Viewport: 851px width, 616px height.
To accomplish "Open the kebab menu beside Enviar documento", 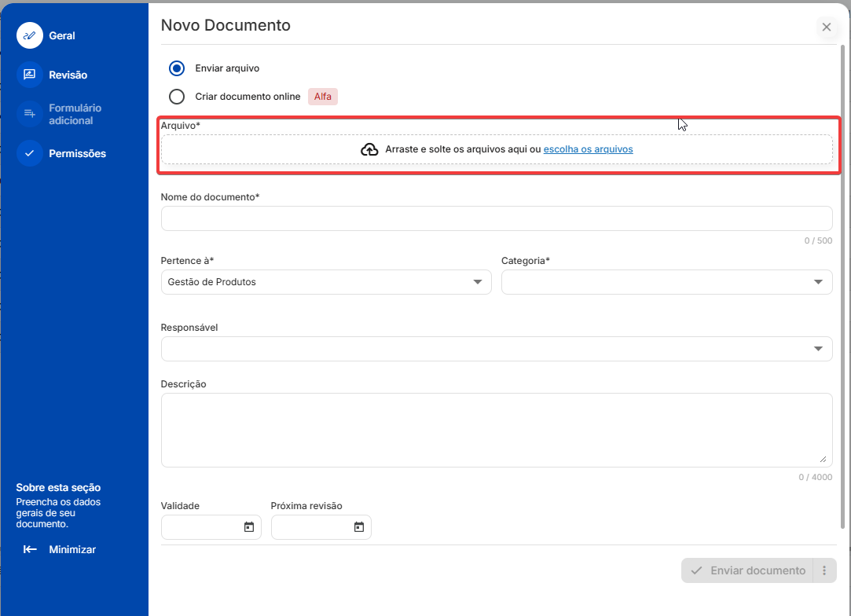I will pos(824,570).
